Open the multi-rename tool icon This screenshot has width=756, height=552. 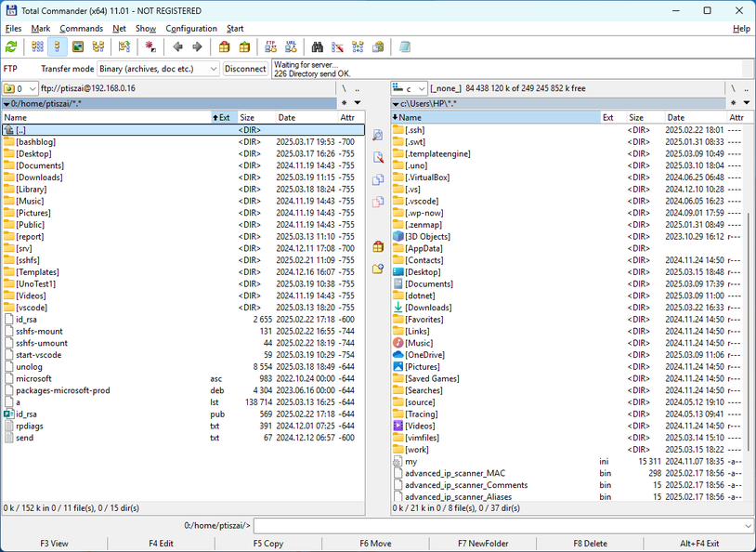click(x=337, y=46)
